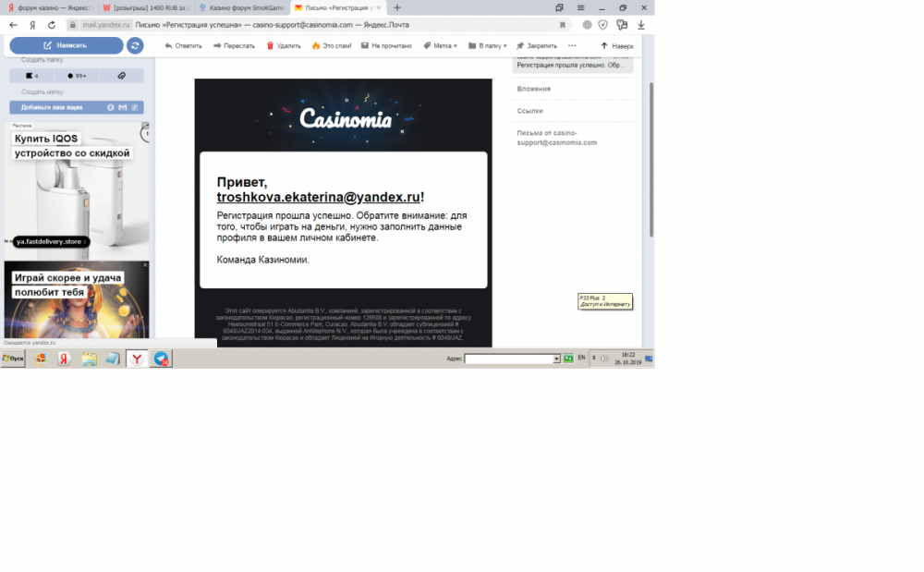Pin the email with Закрепить
Screen dimensions: 924x572
click(x=536, y=45)
